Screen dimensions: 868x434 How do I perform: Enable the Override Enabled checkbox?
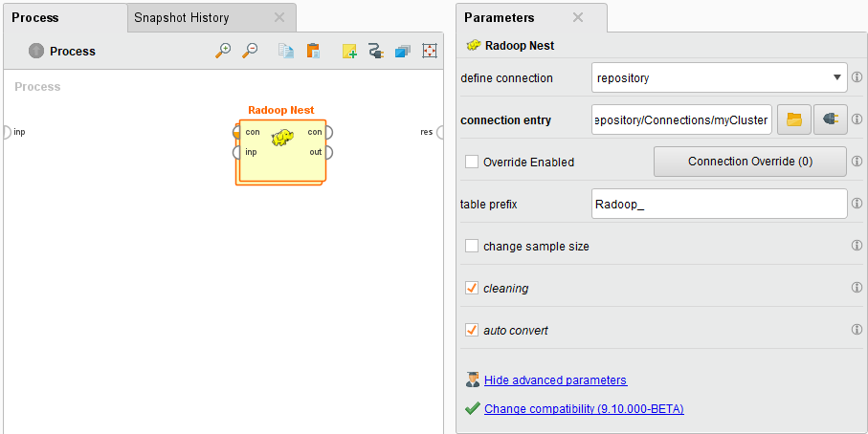click(472, 162)
